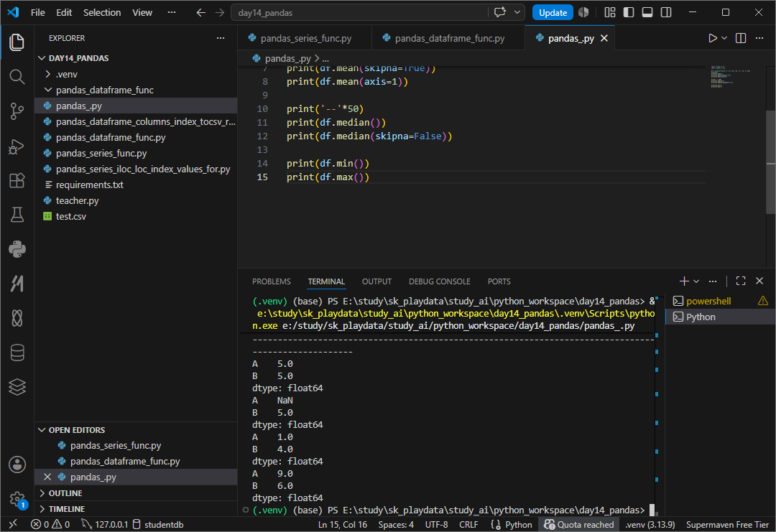This screenshot has width=776, height=532.
Task: Show errors and warnings in status bar
Action: 50,524
